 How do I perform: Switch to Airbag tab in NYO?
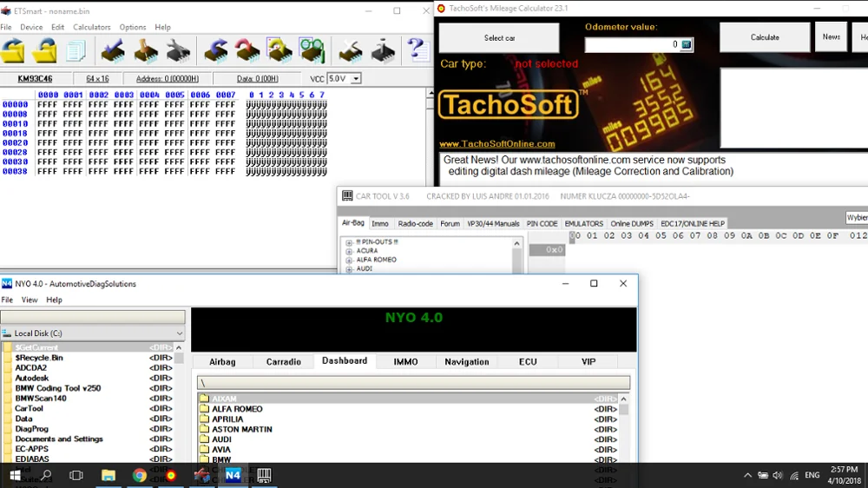[222, 362]
